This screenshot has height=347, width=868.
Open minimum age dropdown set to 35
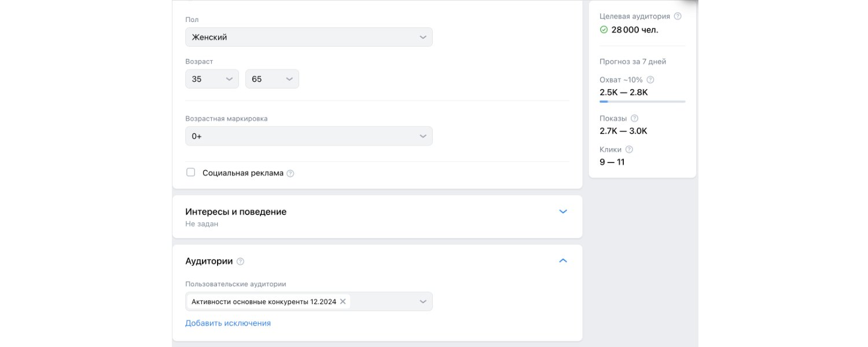click(212, 79)
